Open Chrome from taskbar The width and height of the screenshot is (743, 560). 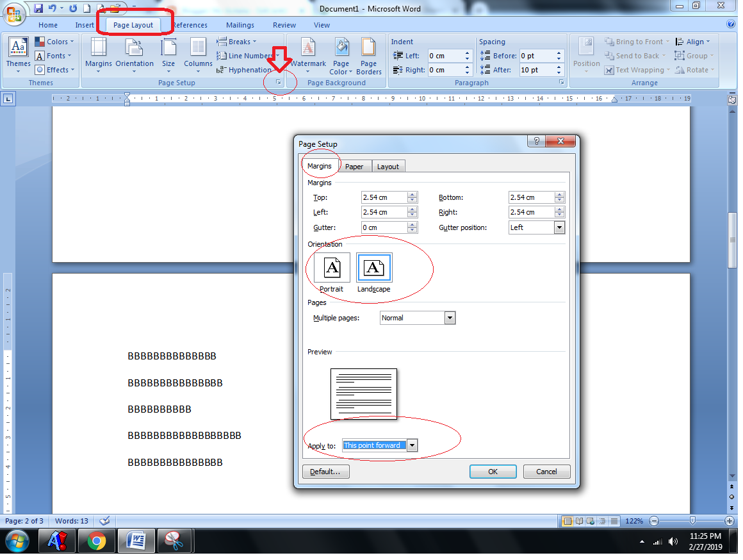(x=96, y=541)
